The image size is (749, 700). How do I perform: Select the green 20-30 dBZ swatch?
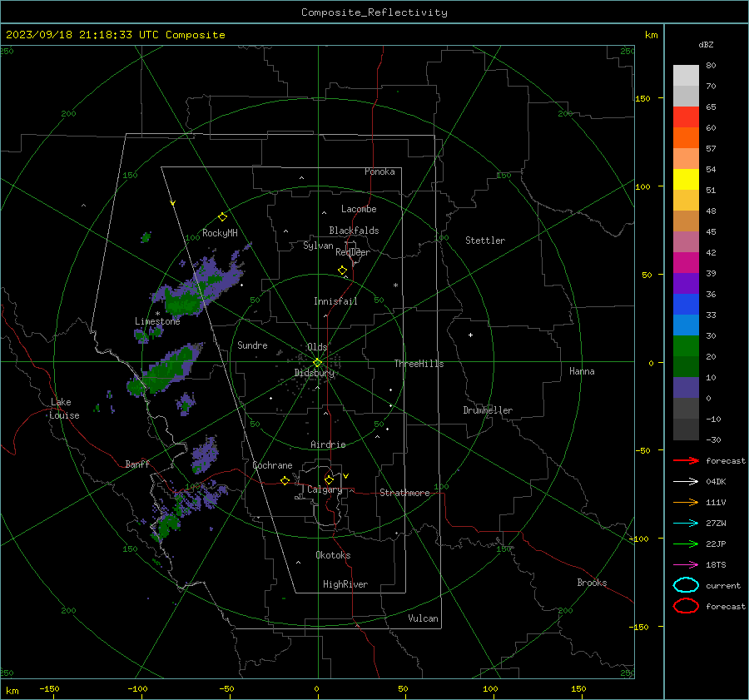point(686,346)
